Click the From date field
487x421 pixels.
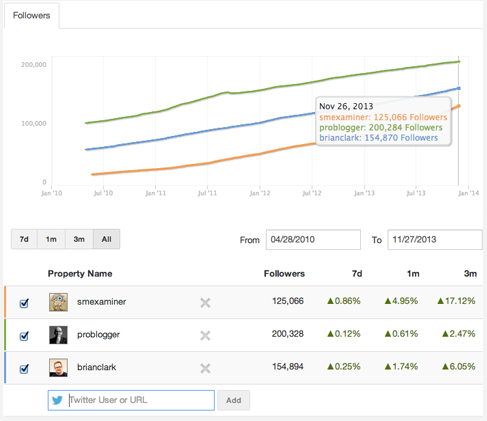pyautogui.click(x=313, y=239)
